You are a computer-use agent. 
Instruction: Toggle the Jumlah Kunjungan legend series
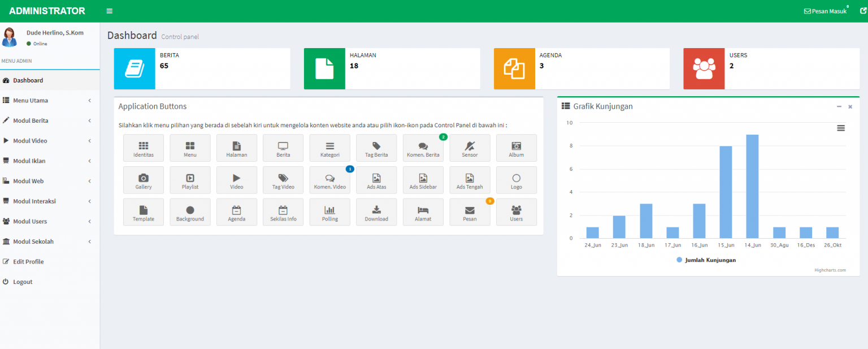pyautogui.click(x=706, y=260)
